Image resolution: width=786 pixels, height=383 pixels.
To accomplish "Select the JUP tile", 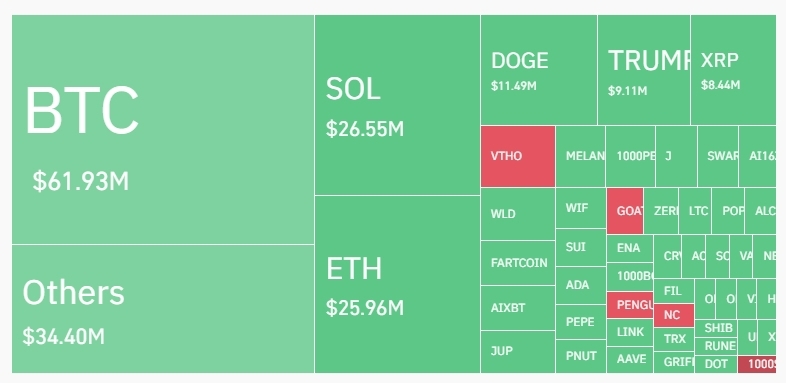I will click(518, 352).
